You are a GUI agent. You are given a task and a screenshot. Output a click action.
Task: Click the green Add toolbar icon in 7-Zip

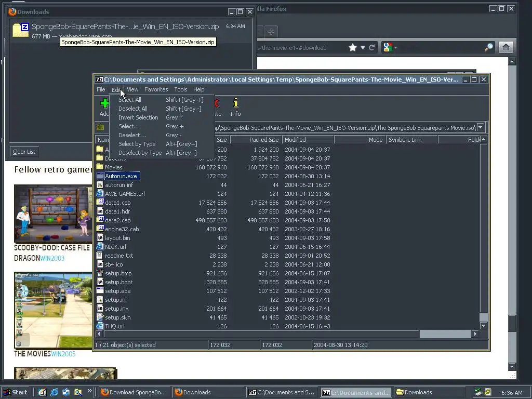[104, 103]
